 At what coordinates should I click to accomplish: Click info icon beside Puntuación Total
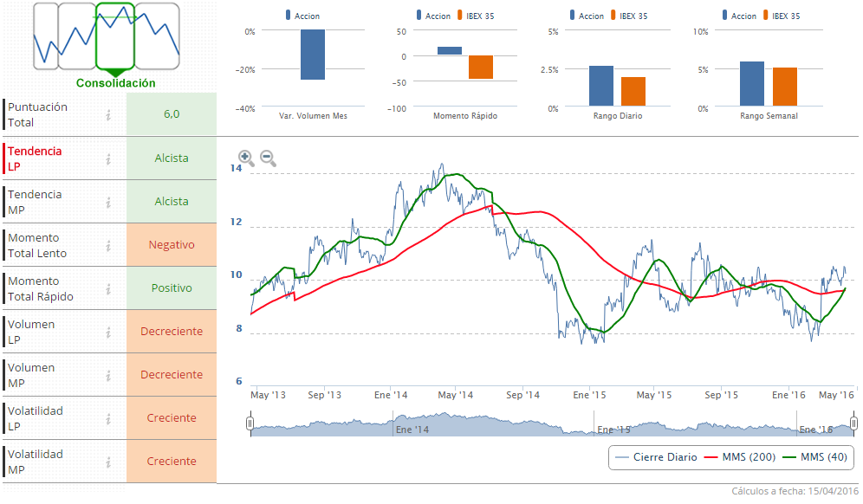pyautogui.click(x=108, y=115)
